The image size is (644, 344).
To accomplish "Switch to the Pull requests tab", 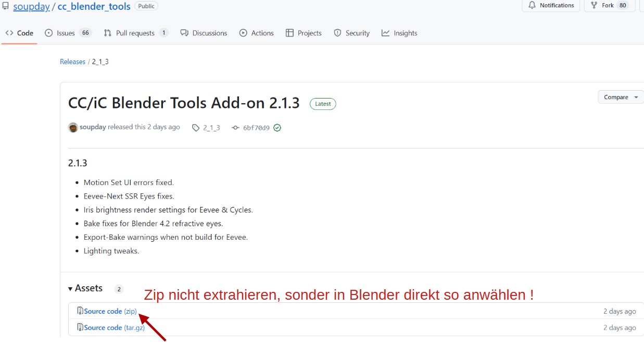I will (136, 33).
